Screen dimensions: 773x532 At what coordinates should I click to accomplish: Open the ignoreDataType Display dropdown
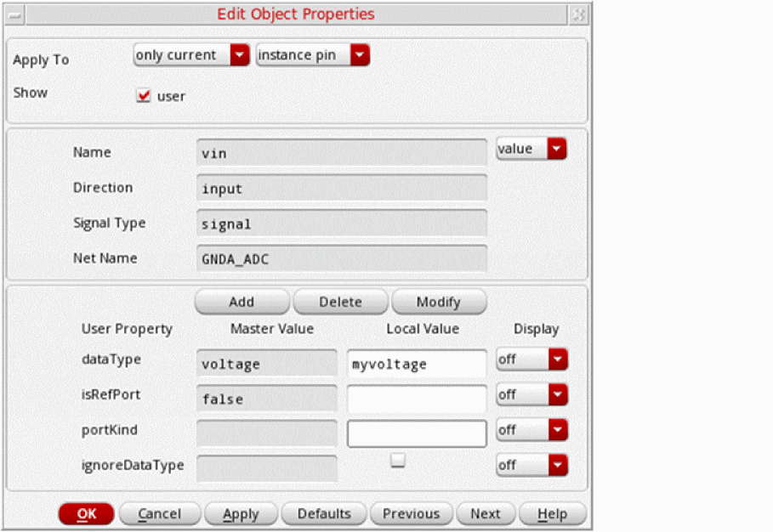(x=532, y=465)
